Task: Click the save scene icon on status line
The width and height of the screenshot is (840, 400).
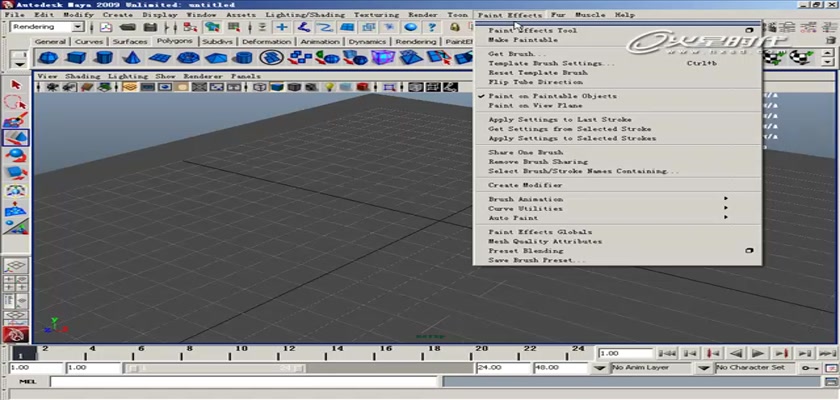Action: (151, 27)
